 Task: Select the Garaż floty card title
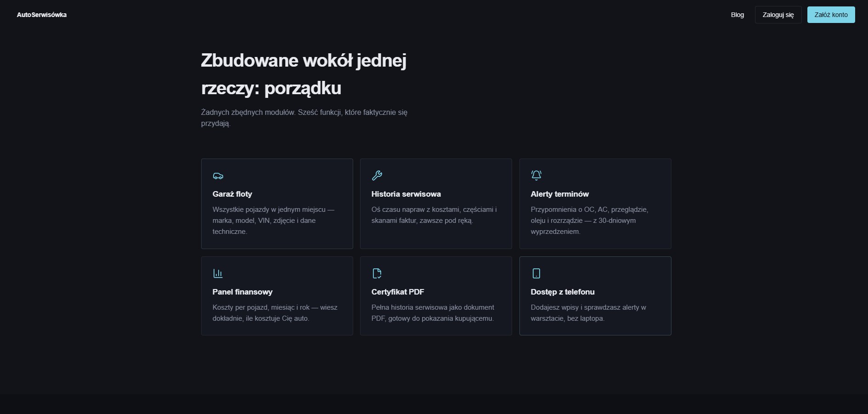pos(232,194)
